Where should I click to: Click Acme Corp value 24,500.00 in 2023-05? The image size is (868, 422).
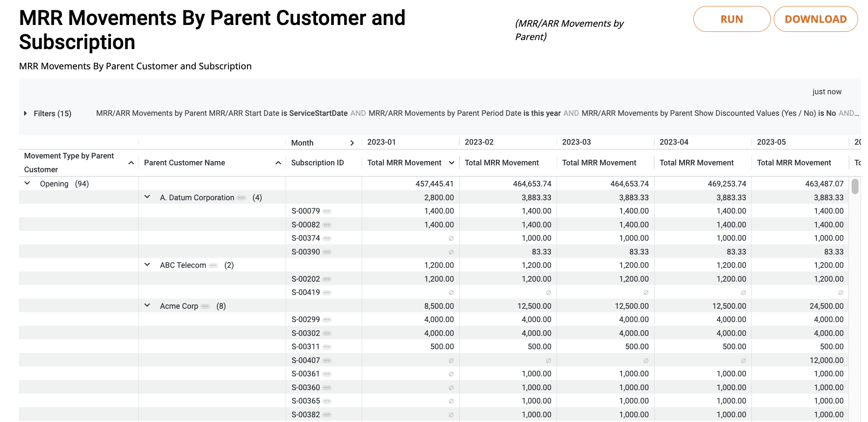click(x=826, y=306)
